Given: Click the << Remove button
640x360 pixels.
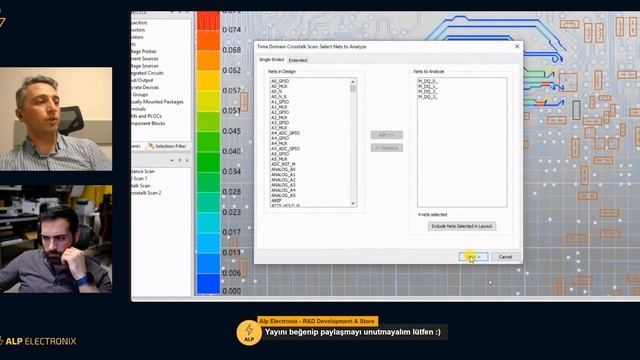Looking at the screenshot, I should (387, 148).
